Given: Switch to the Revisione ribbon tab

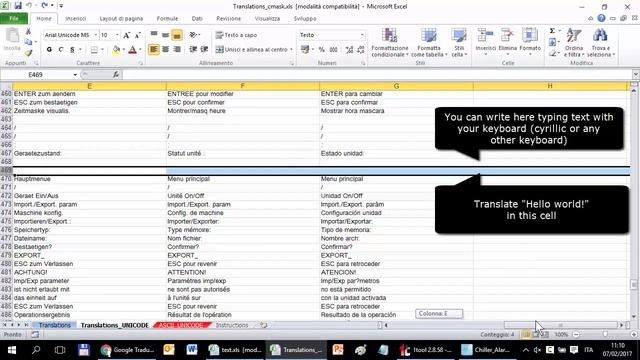Looking at the screenshot, I should [x=229, y=18].
